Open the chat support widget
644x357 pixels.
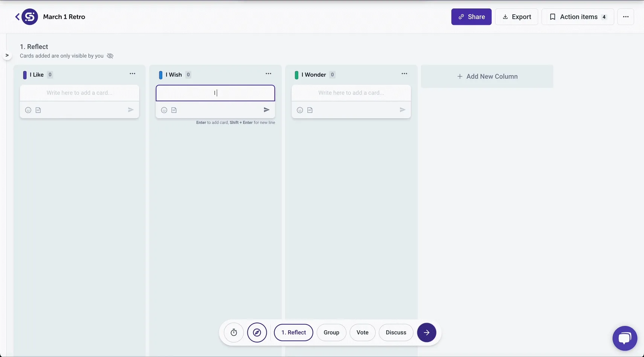pyautogui.click(x=624, y=338)
